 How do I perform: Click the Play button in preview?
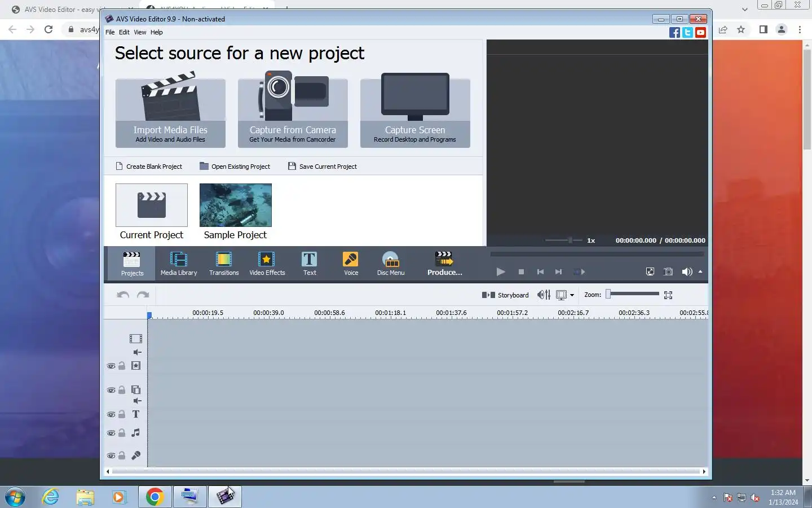pyautogui.click(x=500, y=271)
